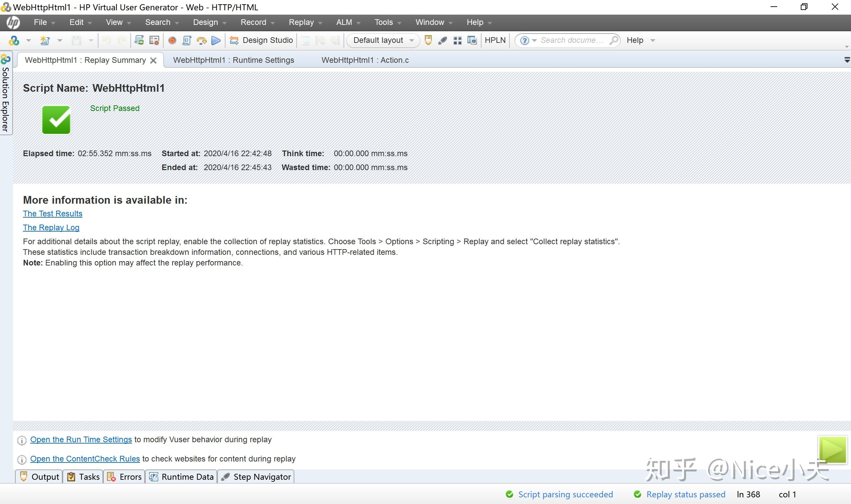Open The Replay Log link
This screenshot has height=504, width=851.
pyautogui.click(x=51, y=228)
